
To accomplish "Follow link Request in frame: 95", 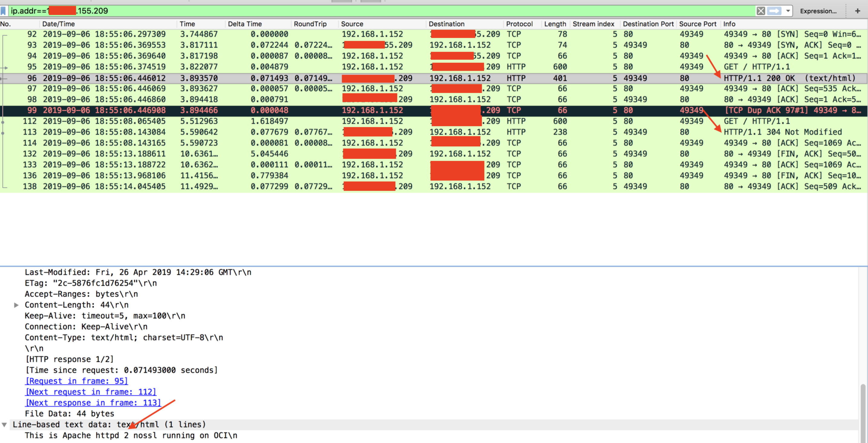I will pyautogui.click(x=77, y=381).
